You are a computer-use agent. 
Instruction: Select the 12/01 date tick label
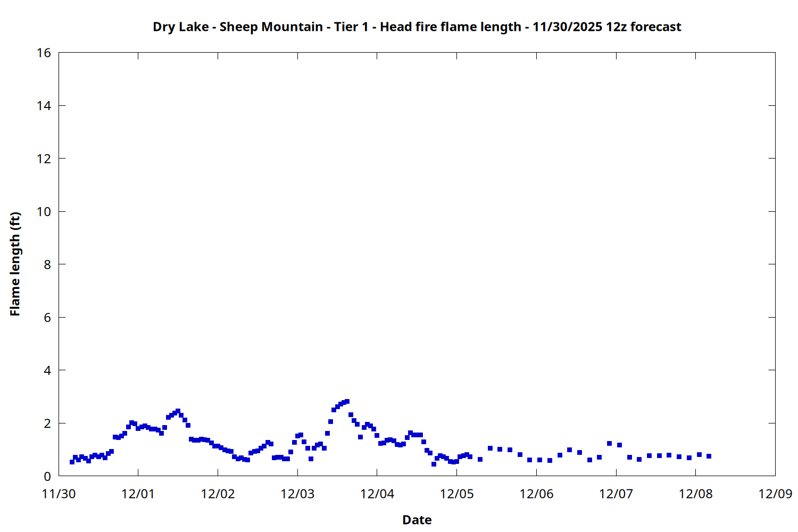[x=138, y=494]
